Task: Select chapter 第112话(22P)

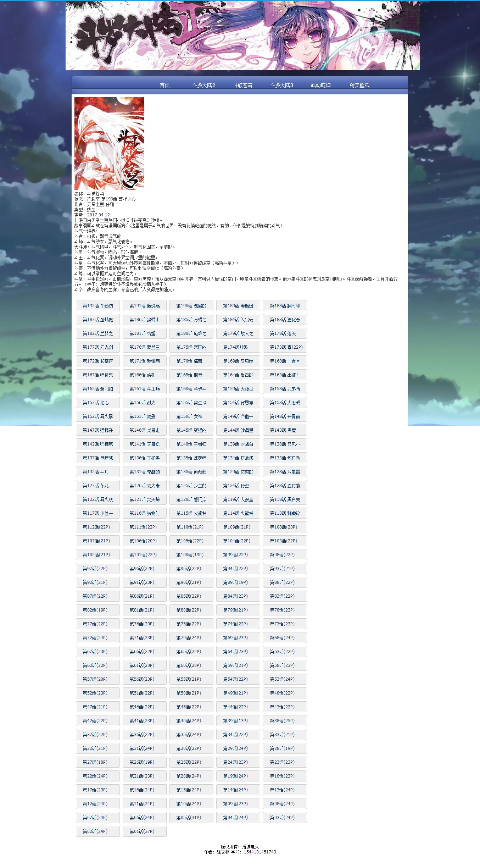Action: tap(98, 527)
